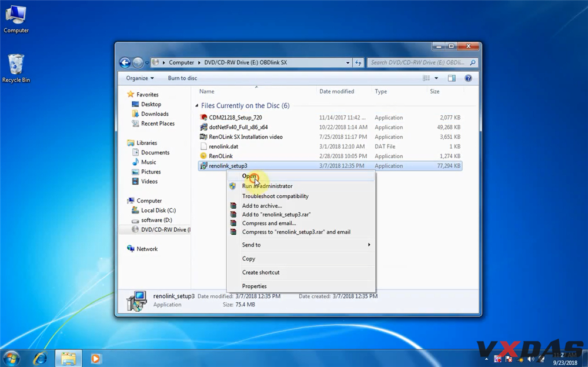
Task: Sort files by Size column
Action: click(435, 91)
